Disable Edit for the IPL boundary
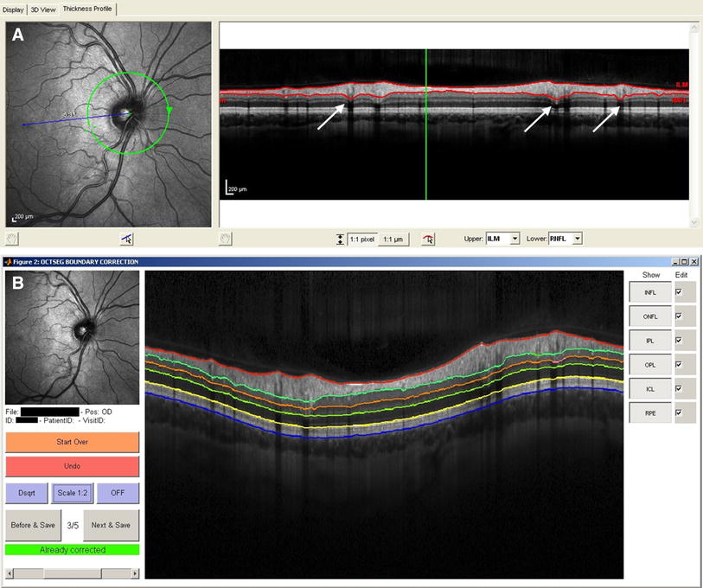Screen dimensions: 703x588 [679, 340]
